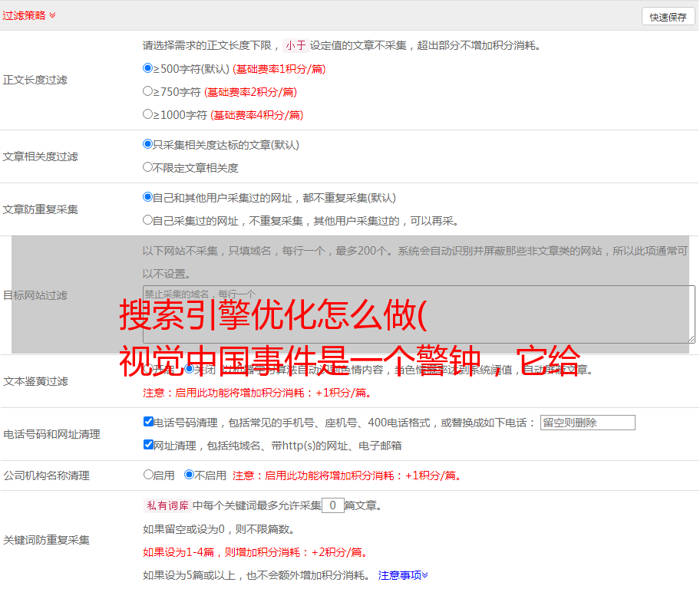Select 关闭 for 文本鉴黄过滤

click(190, 369)
